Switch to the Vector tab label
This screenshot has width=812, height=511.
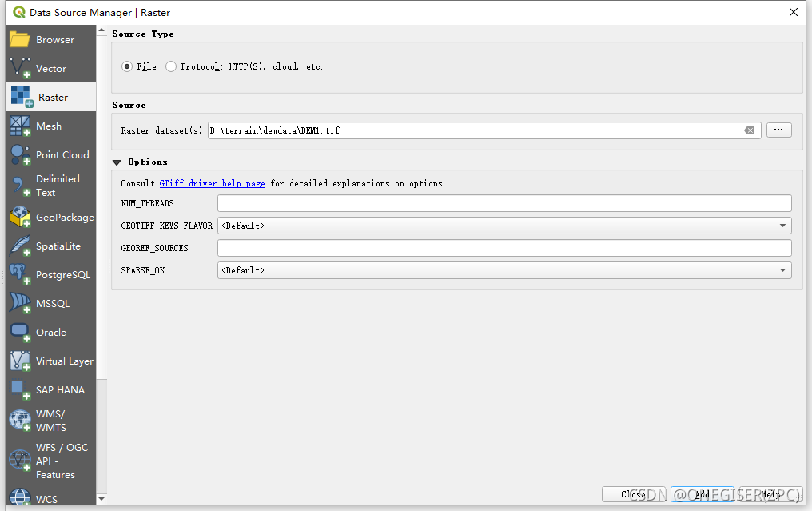click(51, 69)
